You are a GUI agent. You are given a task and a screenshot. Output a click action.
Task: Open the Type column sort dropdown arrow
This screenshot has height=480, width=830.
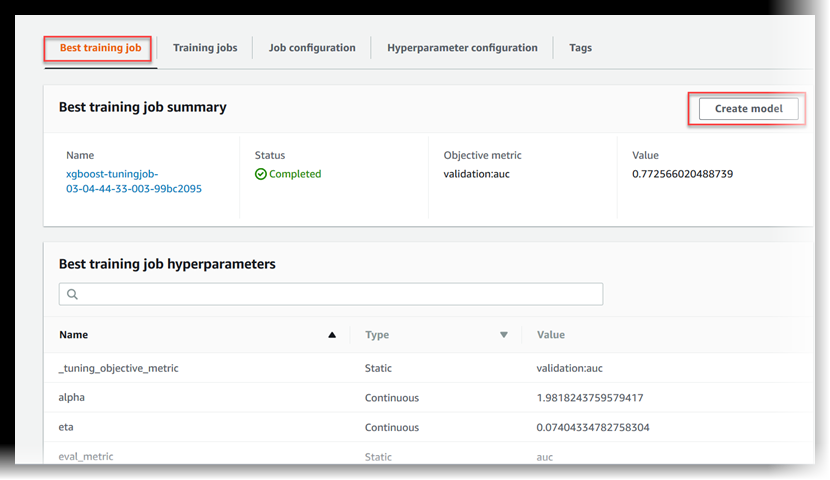(504, 336)
